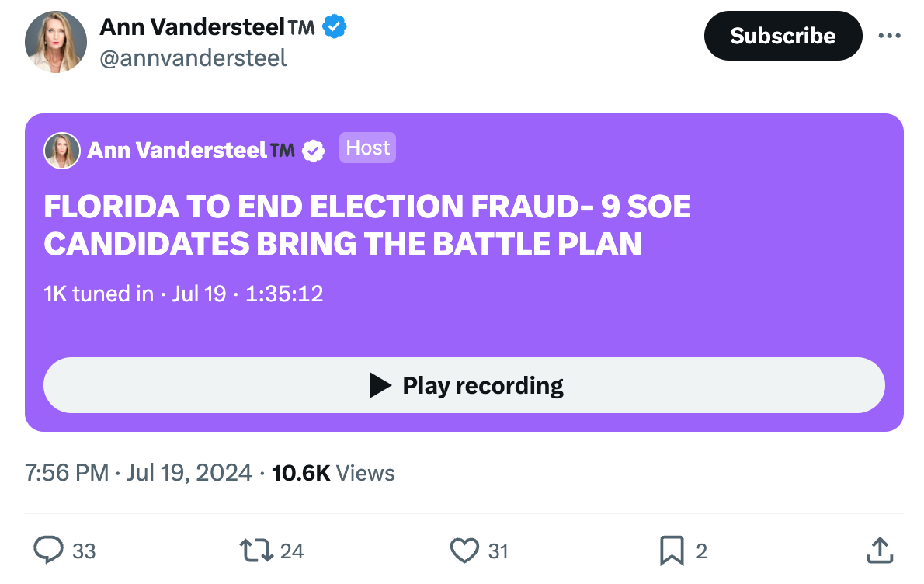The image size is (924, 584).
Task: Reply to the post via comment icon
Action: 49,551
